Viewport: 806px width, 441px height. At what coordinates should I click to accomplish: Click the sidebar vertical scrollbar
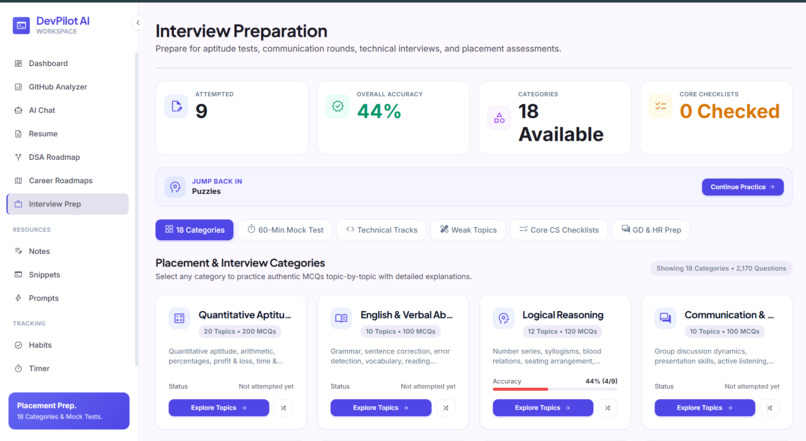click(136, 210)
